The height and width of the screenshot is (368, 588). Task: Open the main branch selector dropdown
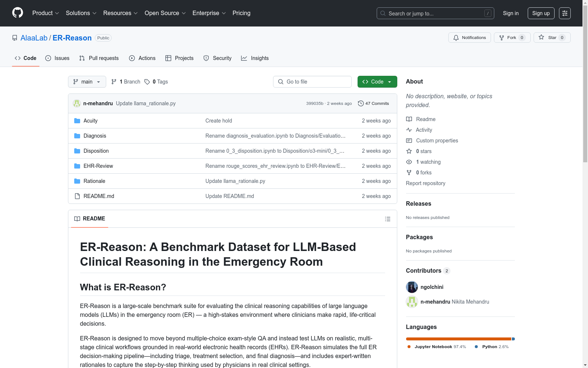point(87,82)
